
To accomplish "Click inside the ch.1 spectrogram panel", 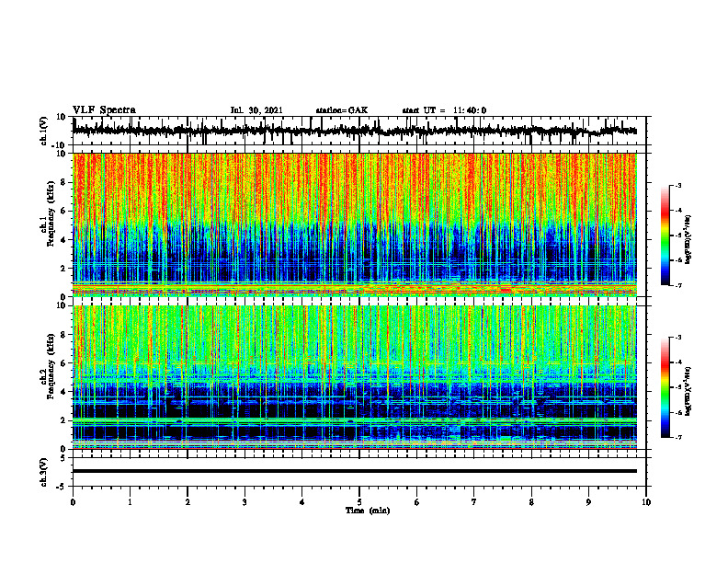I will [355, 224].
